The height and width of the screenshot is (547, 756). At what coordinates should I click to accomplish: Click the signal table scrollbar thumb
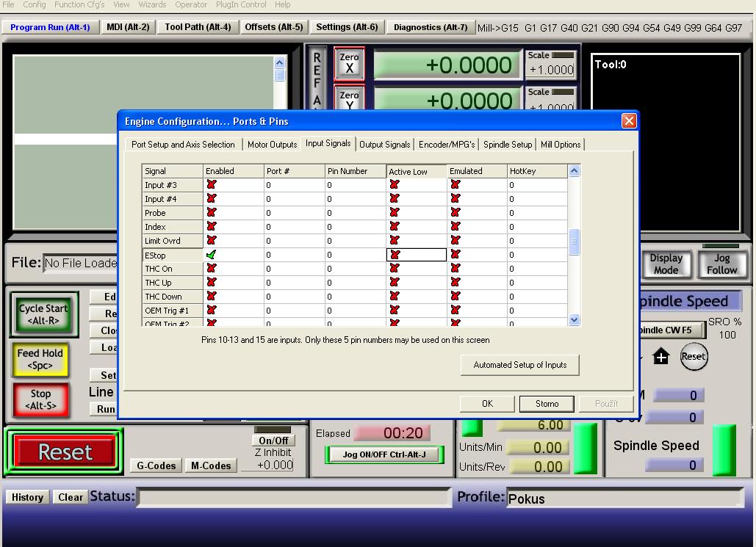[x=575, y=242]
